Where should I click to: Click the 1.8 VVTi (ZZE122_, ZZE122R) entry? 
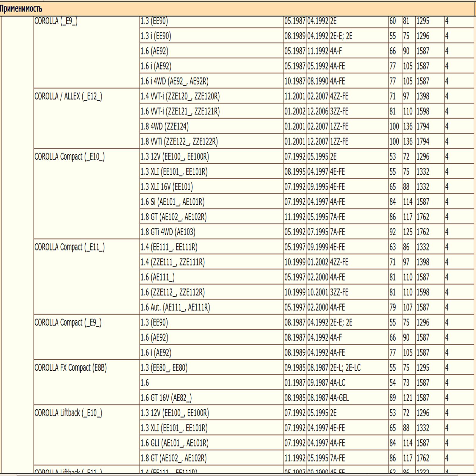(179, 142)
